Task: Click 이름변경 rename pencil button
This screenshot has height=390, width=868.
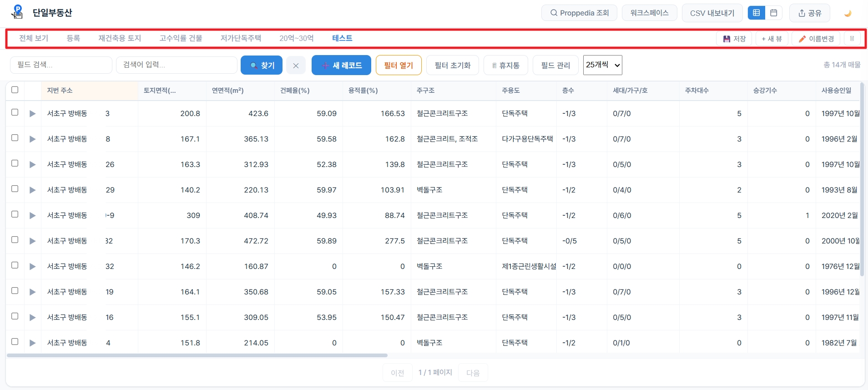Action: [x=817, y=39]
